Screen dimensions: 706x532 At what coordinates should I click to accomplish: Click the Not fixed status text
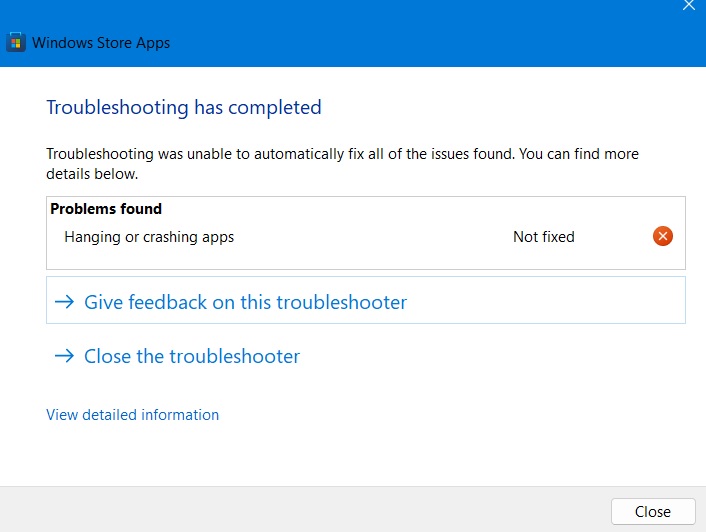543,237
